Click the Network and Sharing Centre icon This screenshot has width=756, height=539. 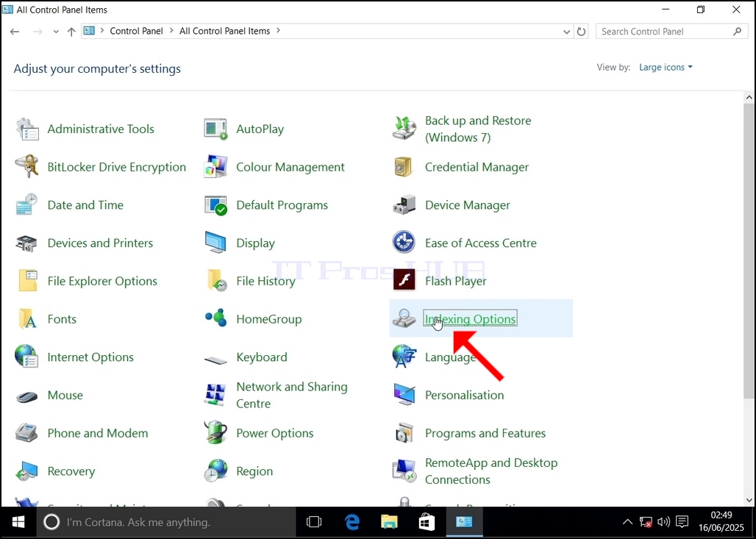(215, 395)
